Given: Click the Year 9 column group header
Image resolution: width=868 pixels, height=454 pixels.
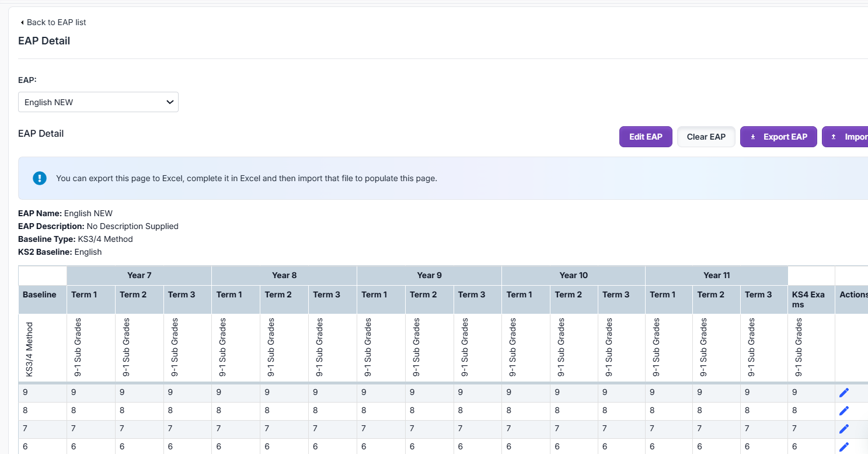Looking at the screenshot, I should [429, 275].
